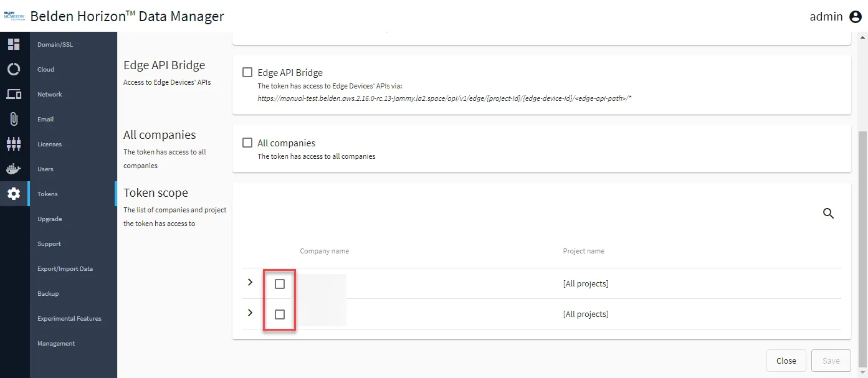Click the Belden Horizon Data Manager title
Image resolution: width=868 pixels, height=378 pixels.
click(127, 16)
